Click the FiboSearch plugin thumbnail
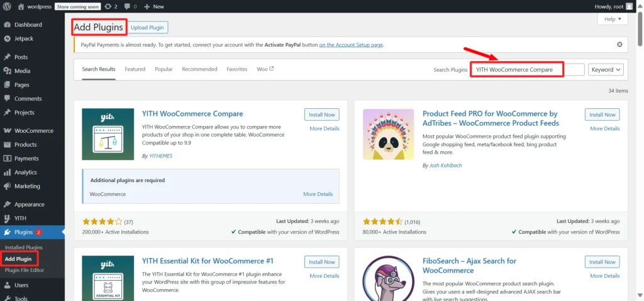This screenshot has width=644, height=301. tap(388, 278)
